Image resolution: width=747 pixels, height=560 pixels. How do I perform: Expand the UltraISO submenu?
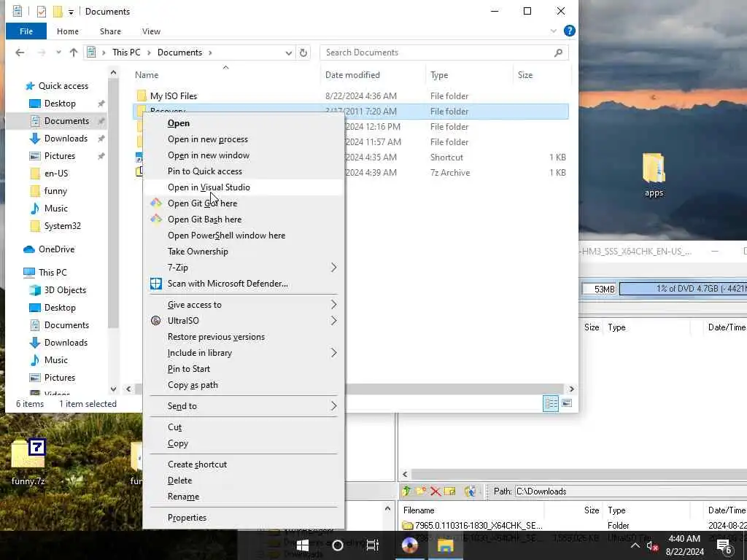244,321
